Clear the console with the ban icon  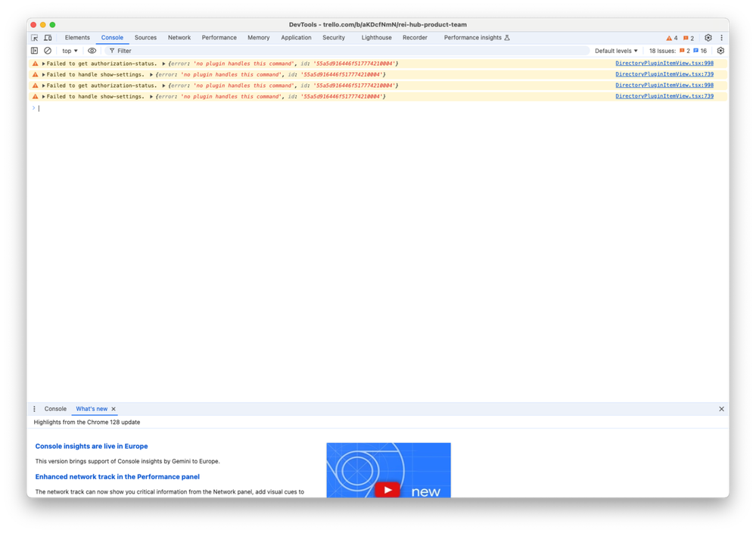(x=48, y=51)
